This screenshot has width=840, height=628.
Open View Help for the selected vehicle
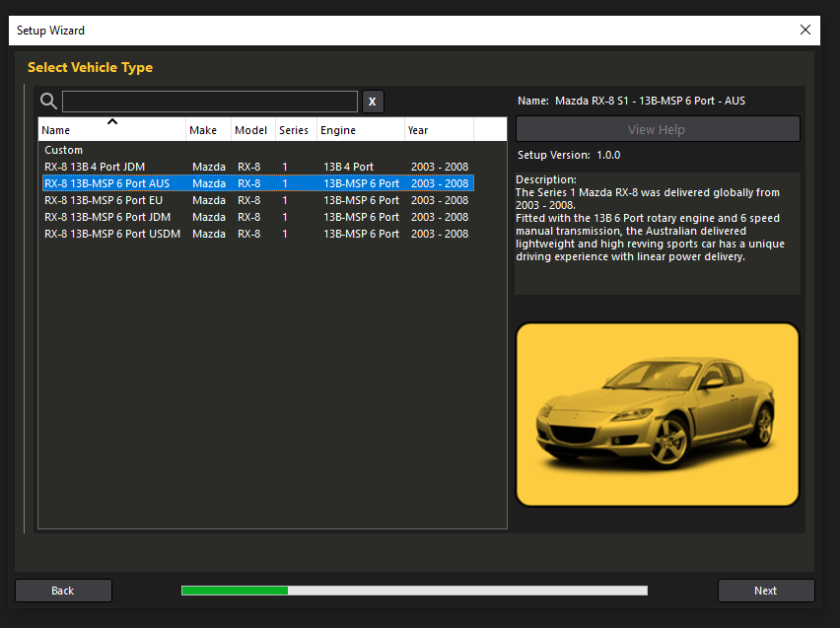[658, 129]
